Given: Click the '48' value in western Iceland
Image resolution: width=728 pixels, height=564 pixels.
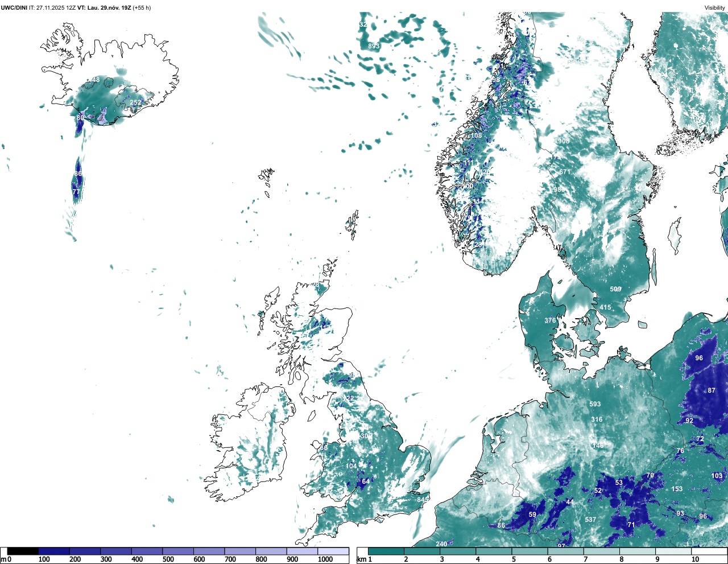Looking at the screenshot, I should 96,80.
